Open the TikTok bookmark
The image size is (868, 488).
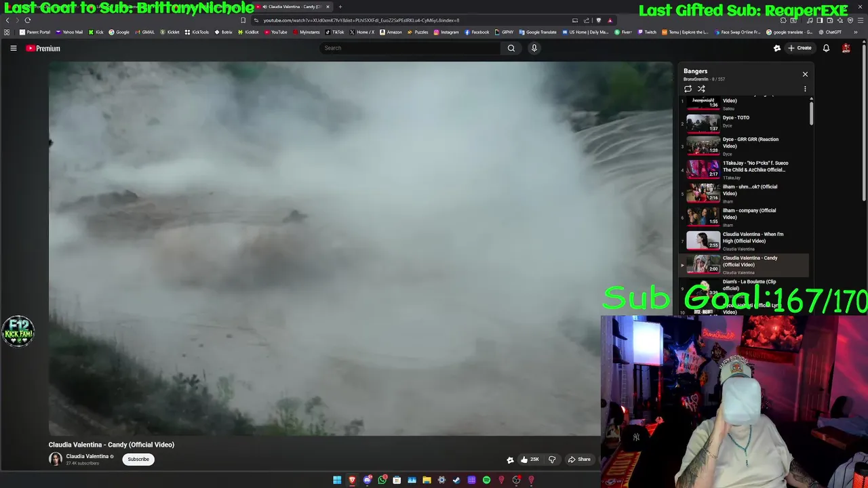coord(335,32)
